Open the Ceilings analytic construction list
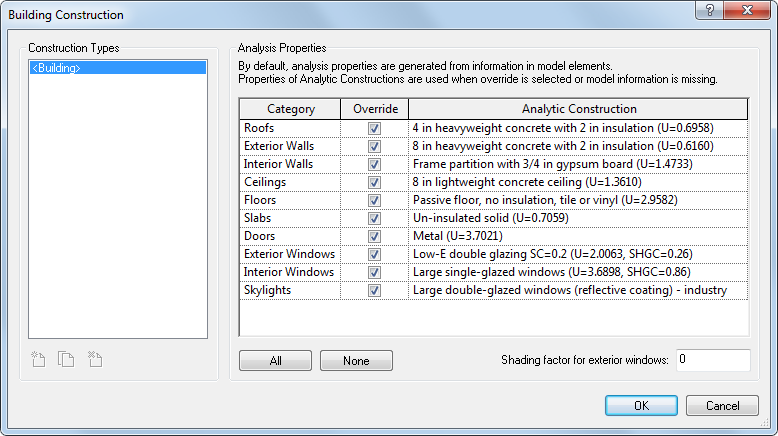Image resolution: width=778 pixels, height=436 pixels. [578, 183]
